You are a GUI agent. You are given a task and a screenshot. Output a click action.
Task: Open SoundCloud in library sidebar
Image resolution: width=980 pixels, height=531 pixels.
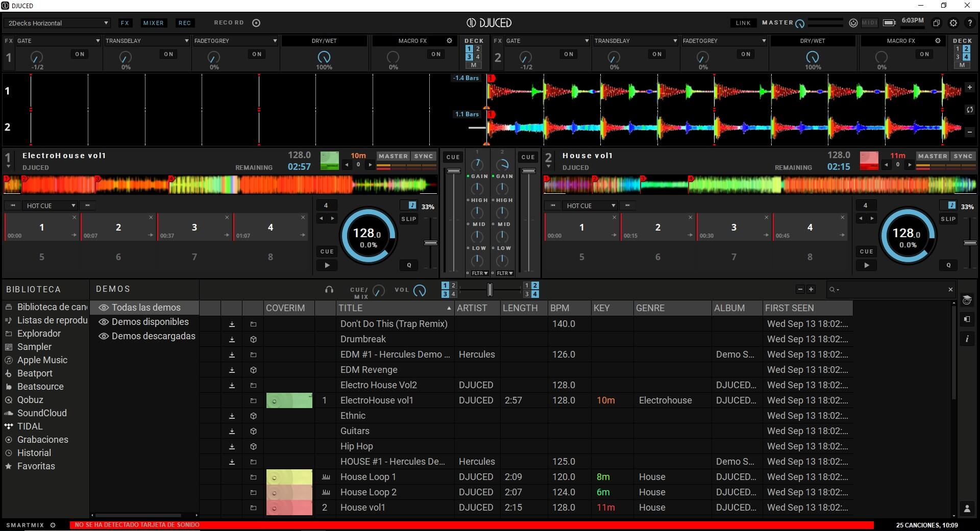[x=42, y=413]
